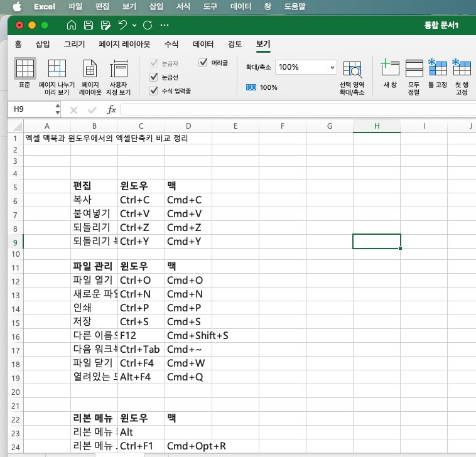Select the bold 편집 header cell
Screen dimensions: 476x457
click(94, 186)
